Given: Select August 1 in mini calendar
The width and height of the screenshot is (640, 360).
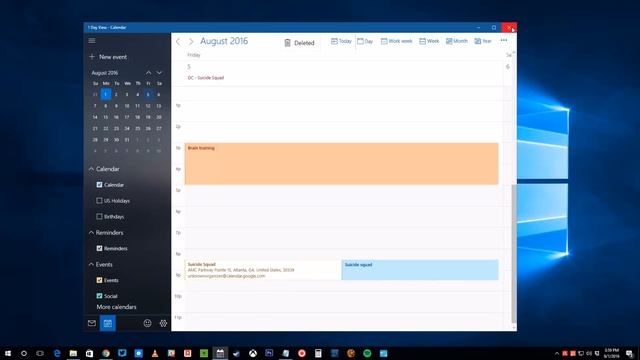Looking at the screenshot, I should pyautogui.click(x=106, y=94).
